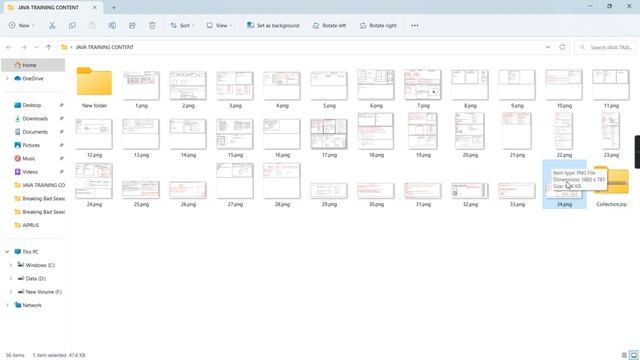Expand the Network node
The height and width of the screenshot is (360, 640).
pos(7,305)
